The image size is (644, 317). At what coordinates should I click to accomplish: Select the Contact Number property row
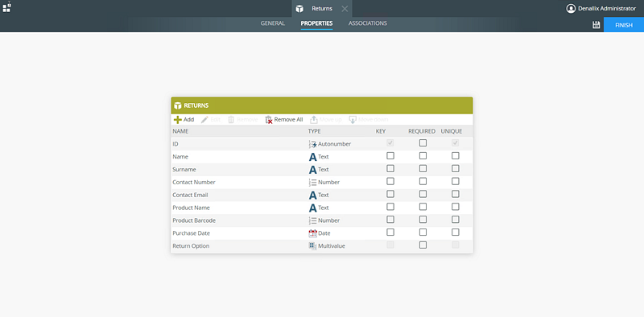click(x=322, y=183)
